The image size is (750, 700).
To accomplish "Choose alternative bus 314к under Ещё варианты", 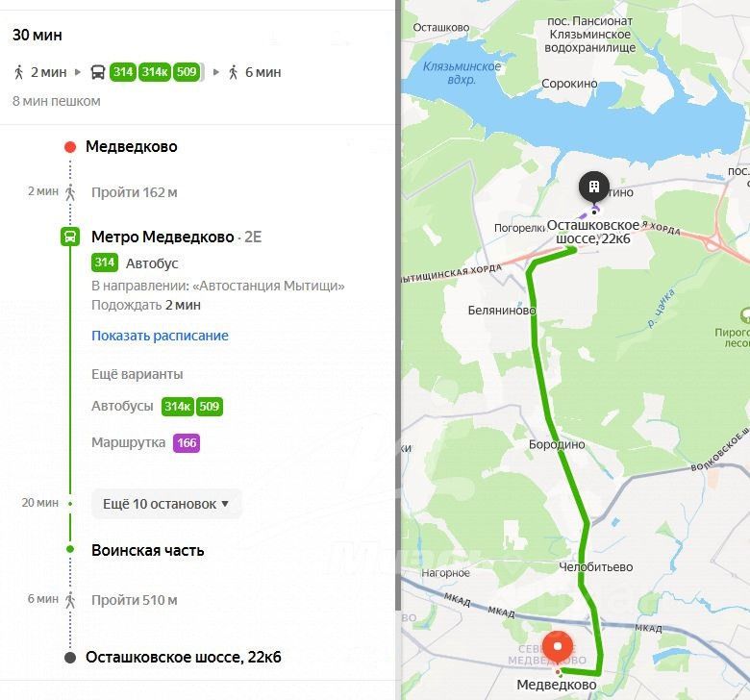I will click(x=178, y=407).
